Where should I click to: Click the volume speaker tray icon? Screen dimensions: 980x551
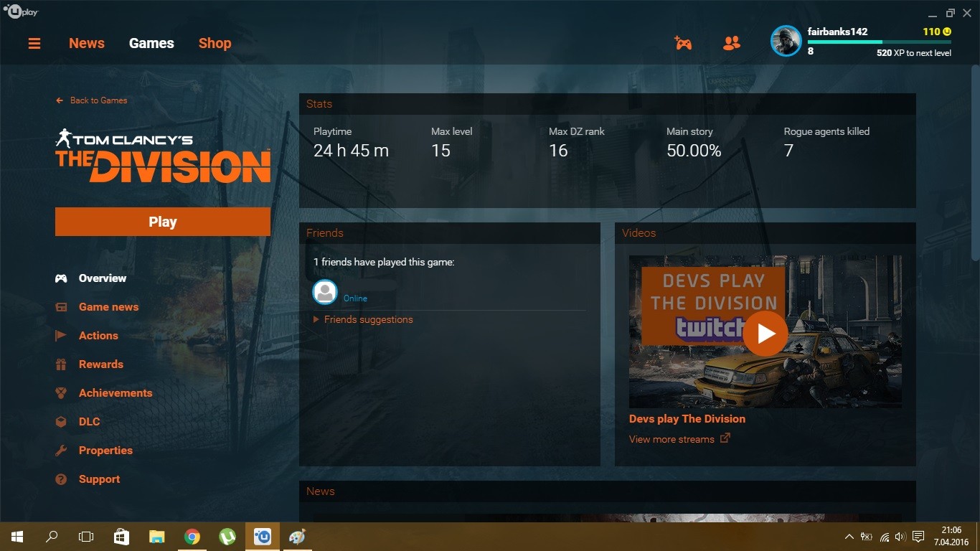(900, 537)
